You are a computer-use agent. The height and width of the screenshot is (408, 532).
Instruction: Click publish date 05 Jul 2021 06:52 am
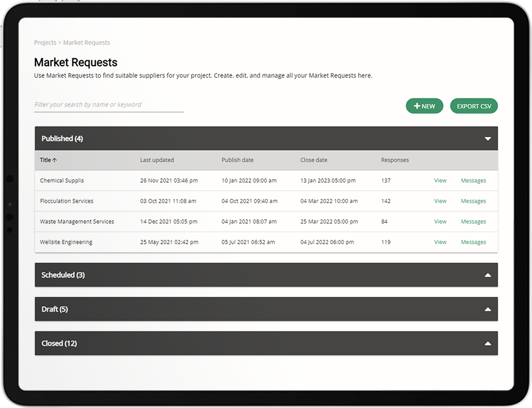(248, 242)
